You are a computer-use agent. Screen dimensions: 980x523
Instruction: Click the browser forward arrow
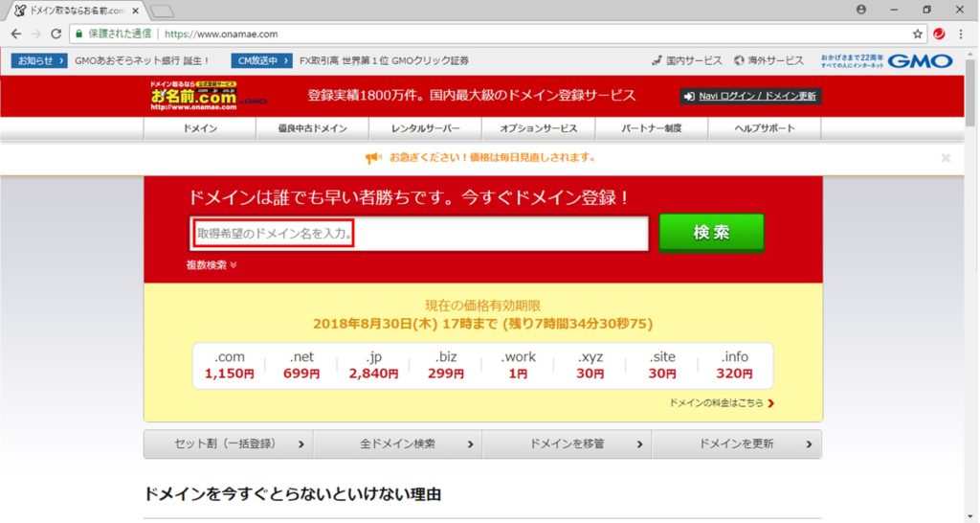click(36, 34)
